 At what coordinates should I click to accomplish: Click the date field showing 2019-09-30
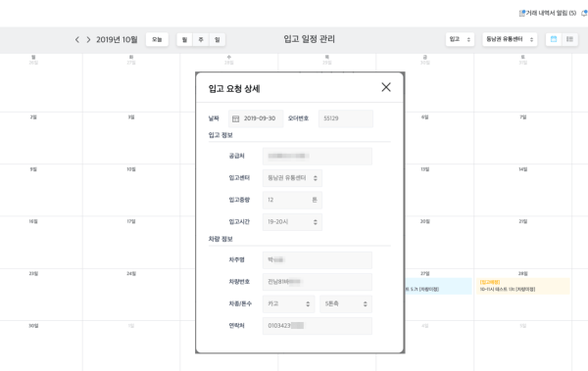click(x=256, y=118)
